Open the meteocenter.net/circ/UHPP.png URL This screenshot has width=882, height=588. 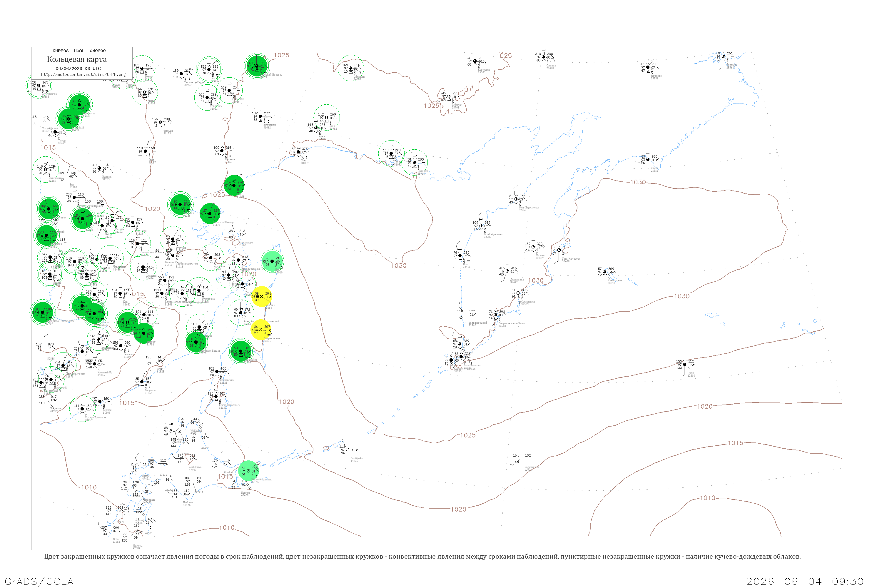(x=83, y=75)
